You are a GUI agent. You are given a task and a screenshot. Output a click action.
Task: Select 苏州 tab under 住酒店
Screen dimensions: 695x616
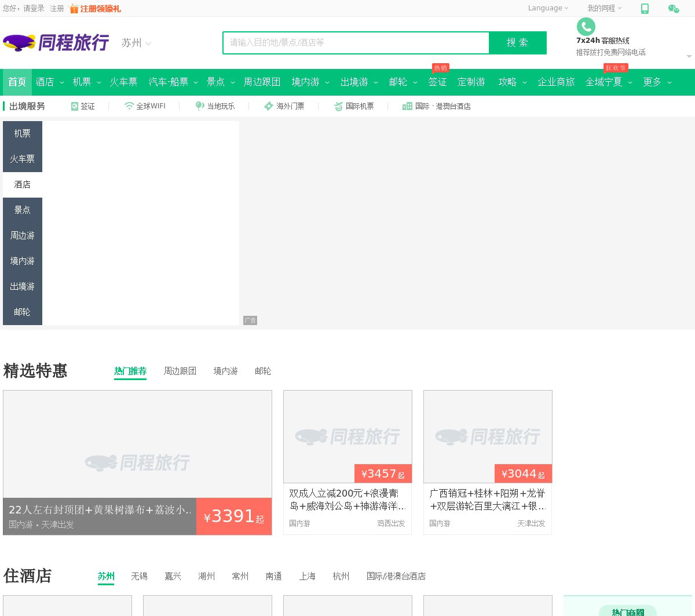106,577
